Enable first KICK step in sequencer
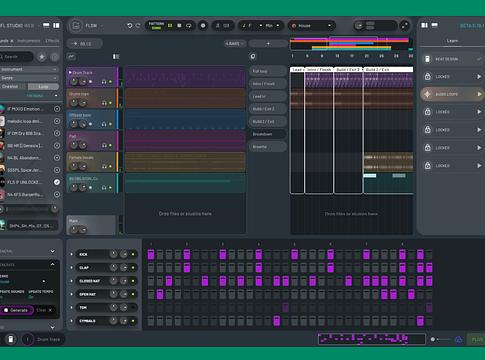Image resolution: width=485 pixels, height=360 pixels. coord(151,254)
